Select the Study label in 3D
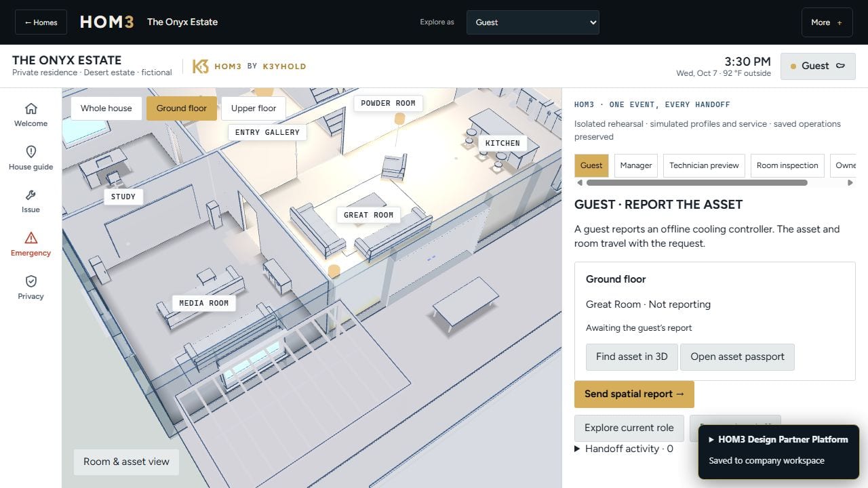Image resolution: width=868 pixels, height=488 pixels. 123,197
